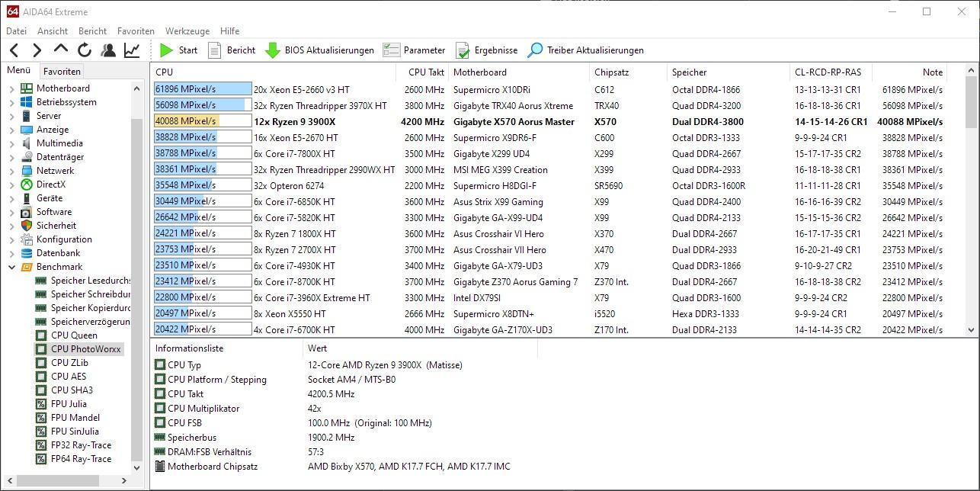The width and height of the screenshot is (980, 491).
Task: Click the Forward navigation arrow
Action: 37,50
